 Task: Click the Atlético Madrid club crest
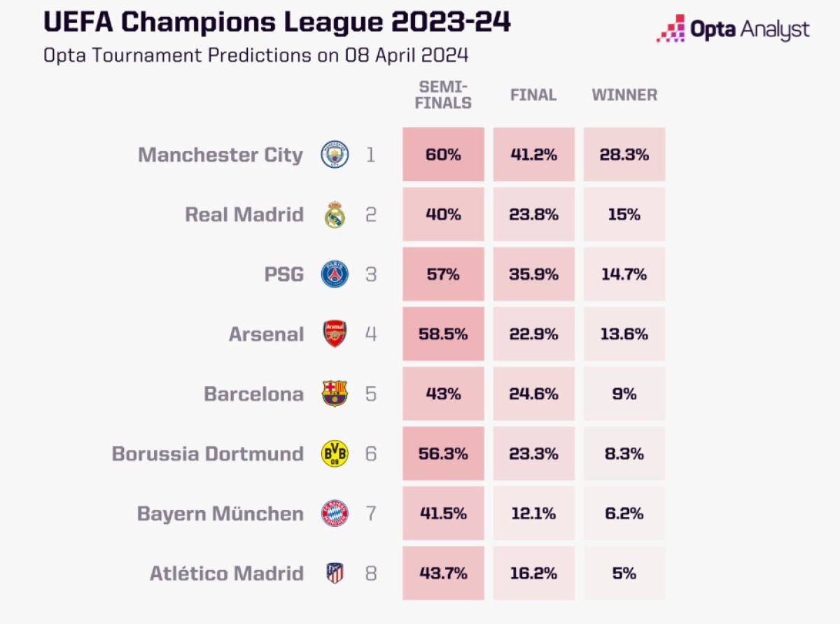pos(335,574)
